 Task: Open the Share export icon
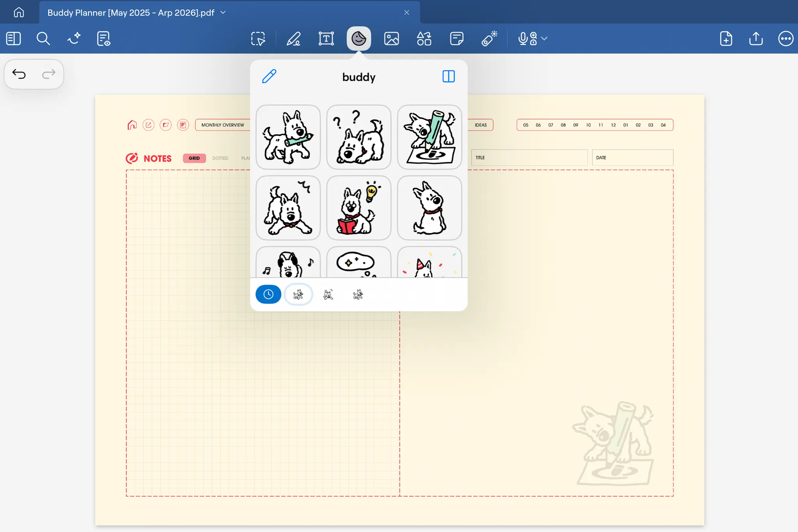(x=756, y=39)
